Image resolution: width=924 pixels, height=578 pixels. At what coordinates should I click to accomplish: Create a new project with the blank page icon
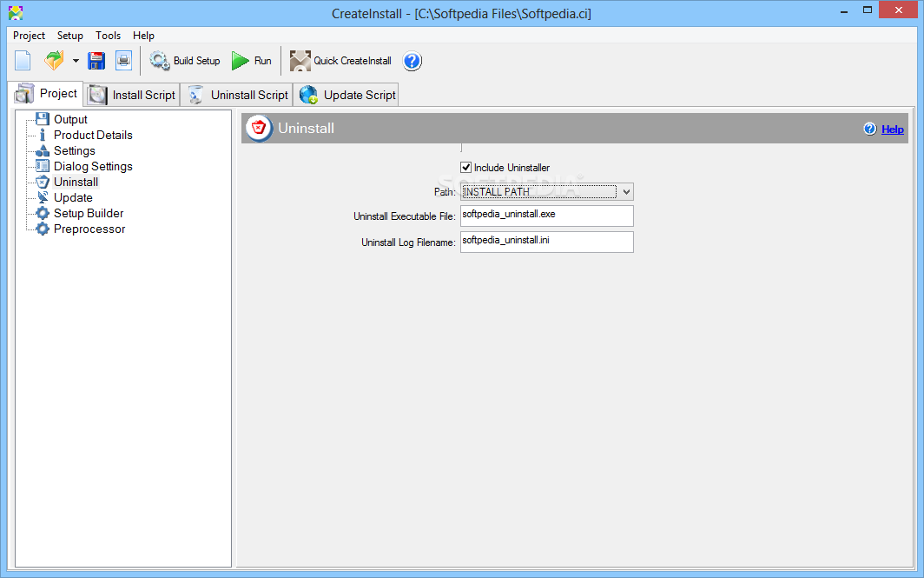pyautogui.click(x=23, y=61)
